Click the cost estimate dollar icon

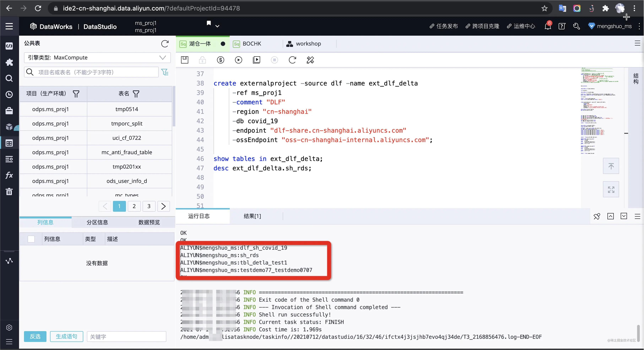[221, 60]
